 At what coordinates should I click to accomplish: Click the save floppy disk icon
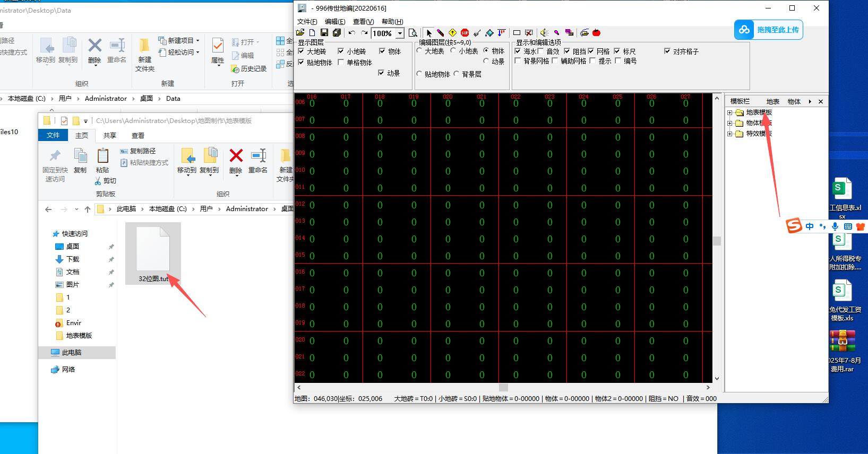pyautogui.click(x=324, y=33)
